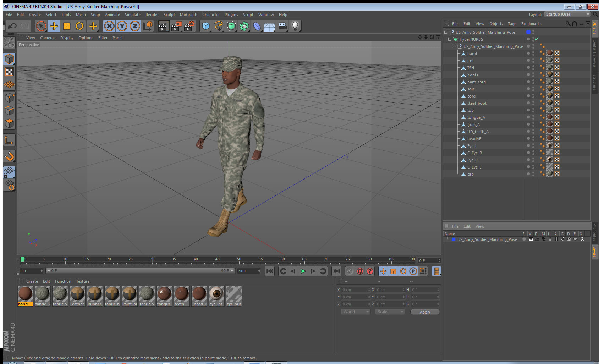Open HyperNURBS generator icon
Viewport: 599px width, 364px height.
click(x=231, y=26)
